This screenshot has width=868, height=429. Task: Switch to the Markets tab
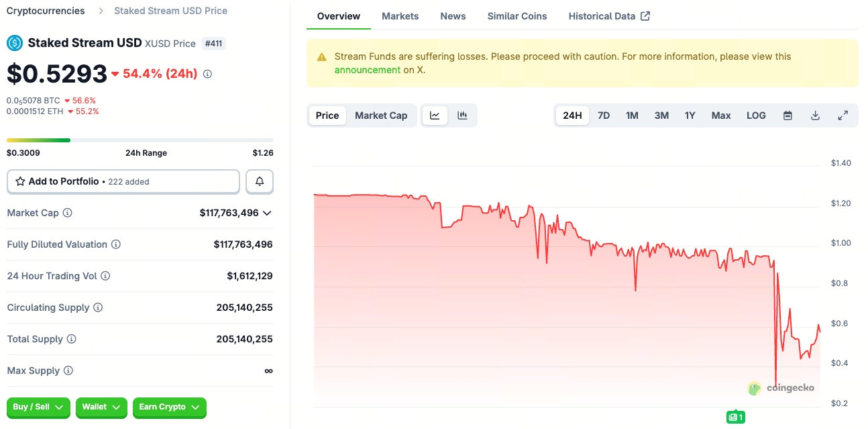click(x=400, y=15)
